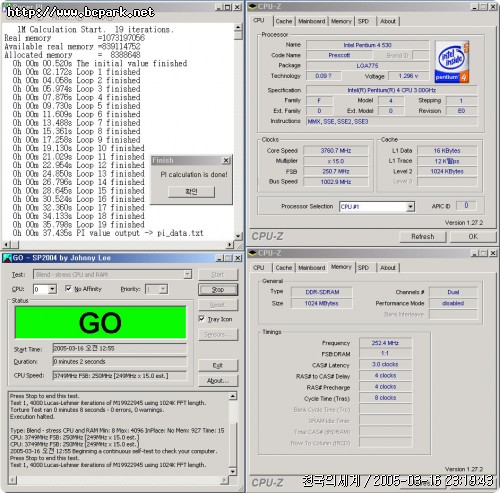Open About tab in bottom CPU-Z window

coord(388,268)
